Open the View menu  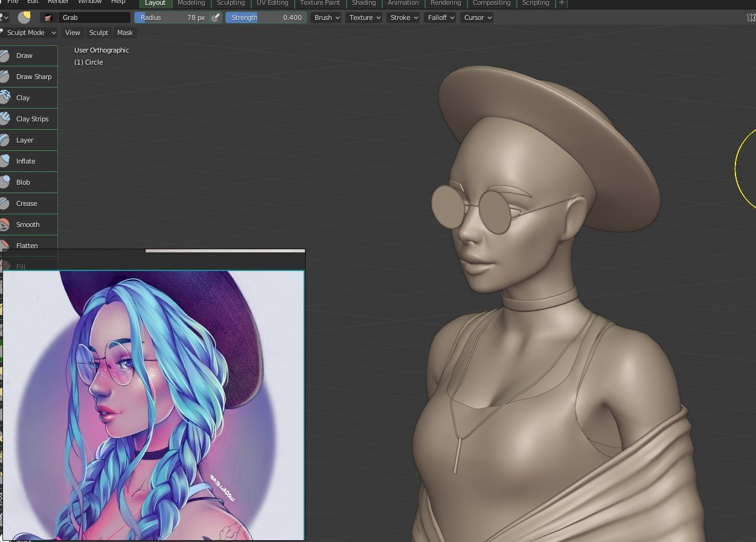tap(72, 33)
